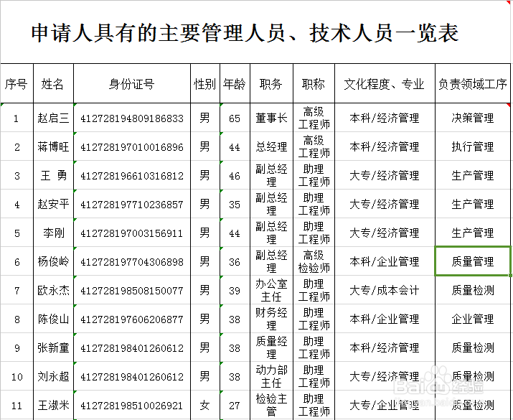The width and height of the screenshot is (513, 420).
Task: Select the sequence number 7 cell
Action: click(17, 291)
